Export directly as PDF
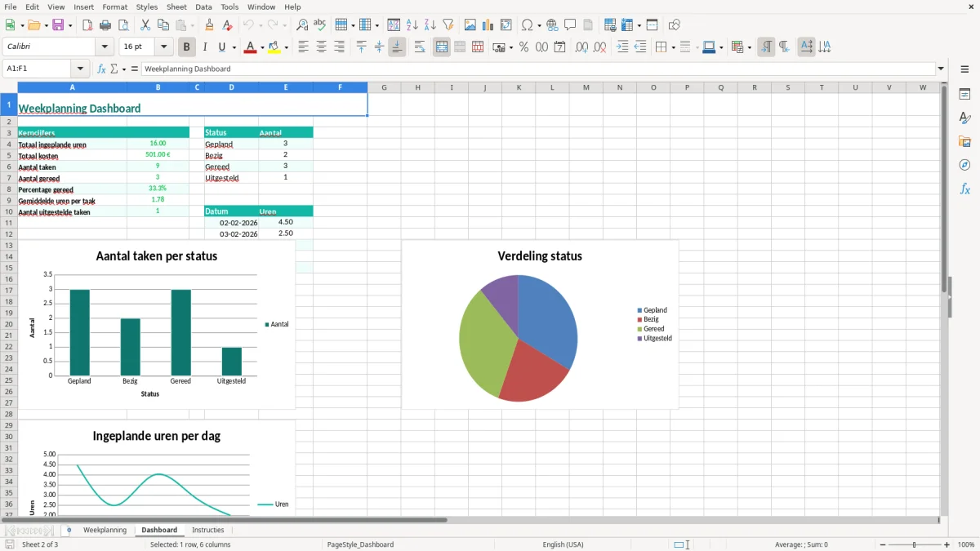Image resolution: width=980 pixels, height=551 pixels. pyautogui.click(x=87, y=25)
